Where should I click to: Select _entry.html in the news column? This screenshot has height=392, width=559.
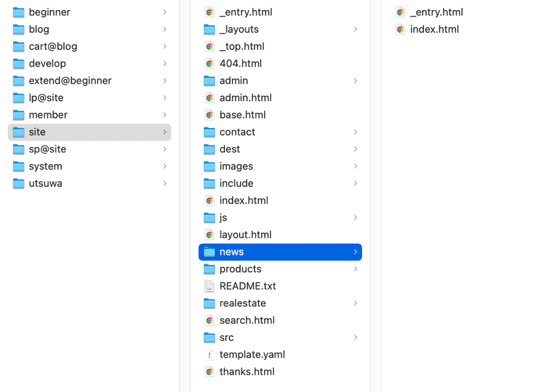coord(436,12)
